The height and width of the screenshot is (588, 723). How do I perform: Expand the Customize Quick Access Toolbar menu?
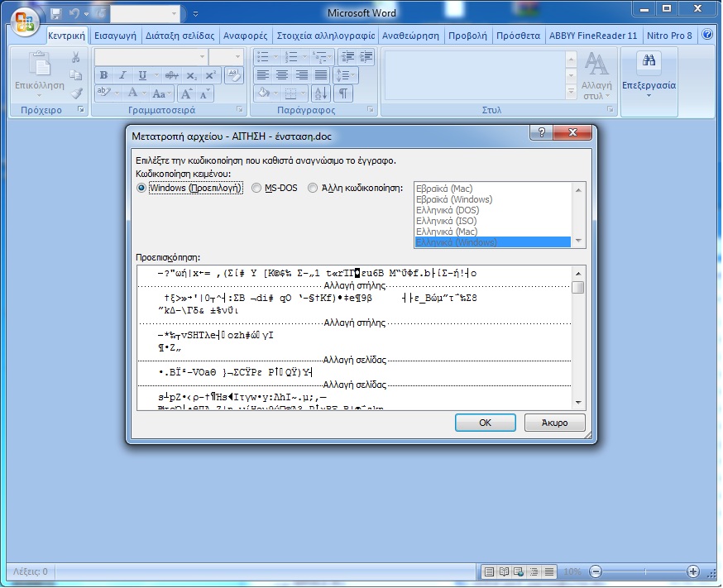point(195,14)
